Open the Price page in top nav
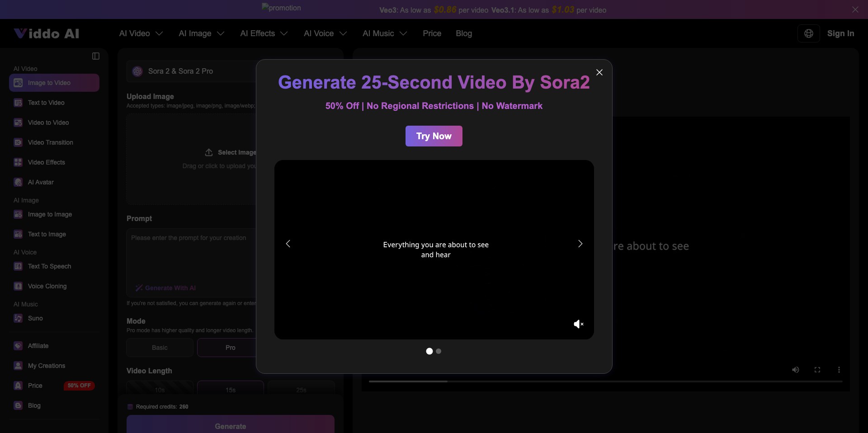 [432, 33]
